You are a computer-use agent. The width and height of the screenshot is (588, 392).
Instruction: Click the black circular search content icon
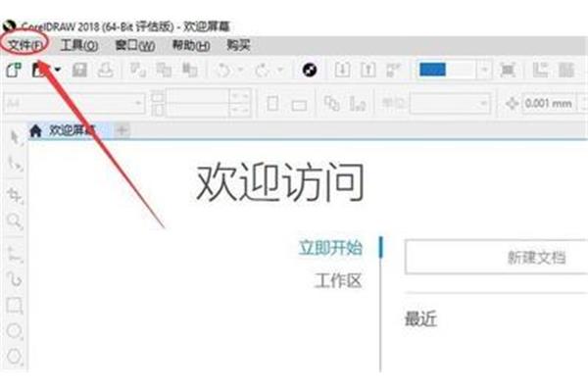pos(310,70)
